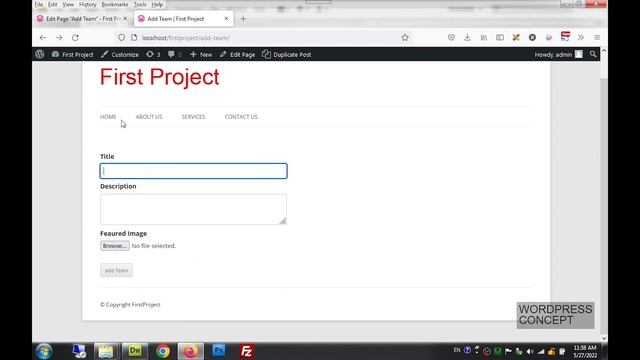This screenshot has width=640, height=360.
Task: Click the First Project site title
Action: coord(160,77)
